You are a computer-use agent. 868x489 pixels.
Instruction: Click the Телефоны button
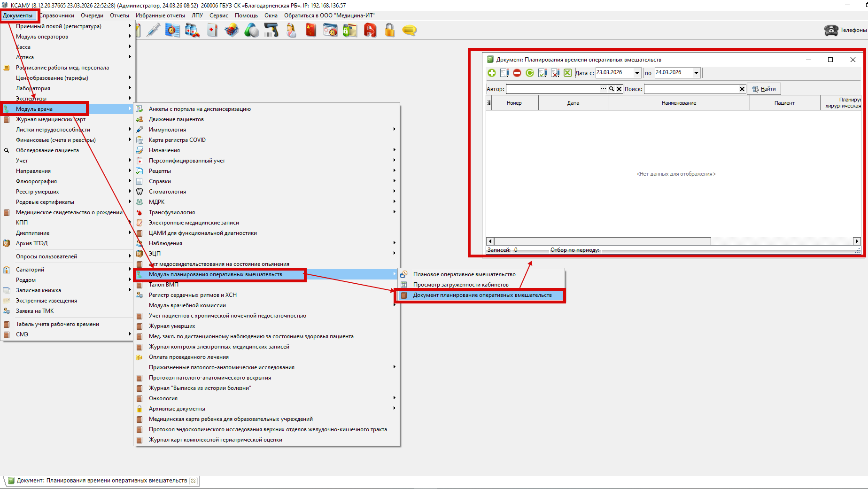(x=846, y=30)
